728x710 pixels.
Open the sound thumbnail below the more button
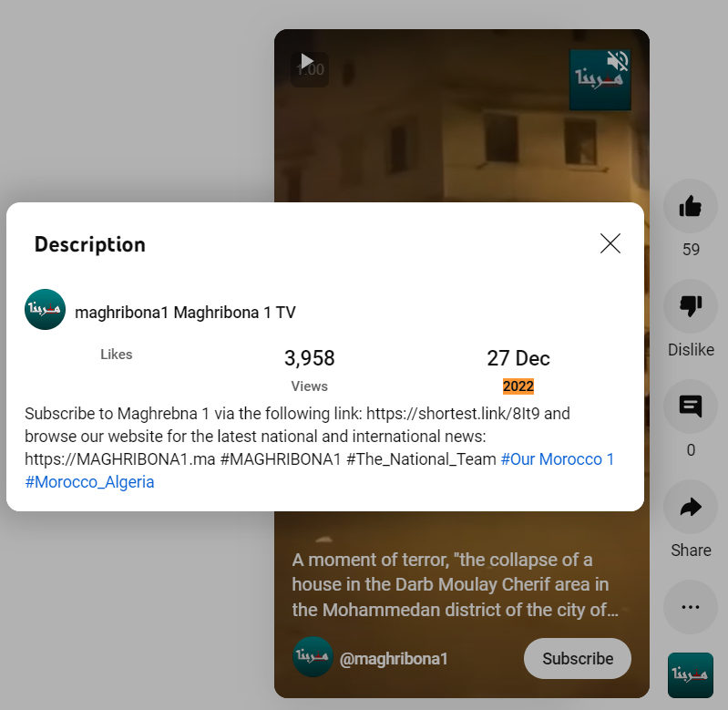coord(691,675)
